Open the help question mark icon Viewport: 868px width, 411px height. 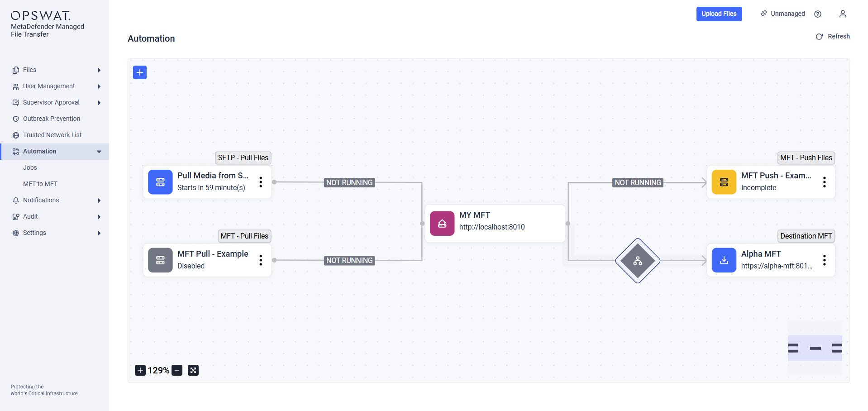click(x=818, y=14)
